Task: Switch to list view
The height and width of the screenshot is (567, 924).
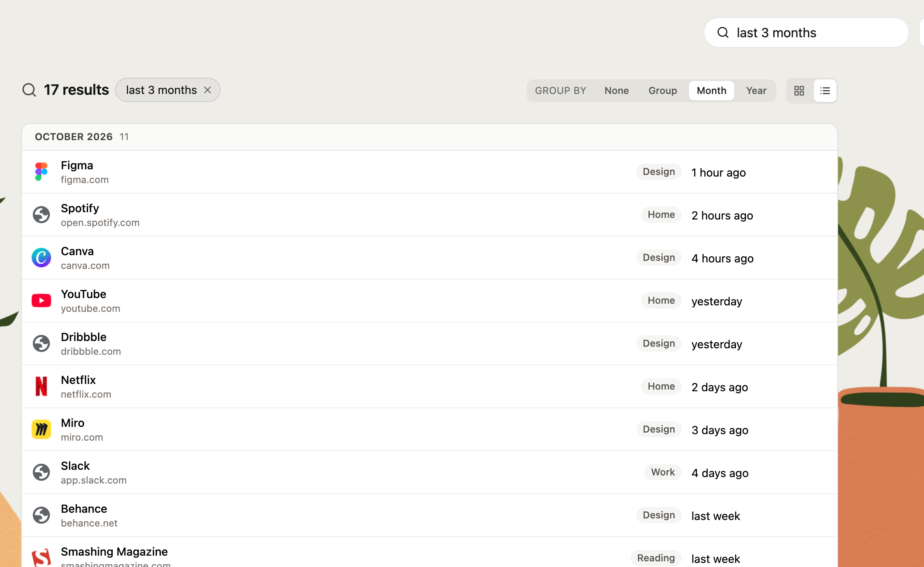Action: (x=825, y=91)
